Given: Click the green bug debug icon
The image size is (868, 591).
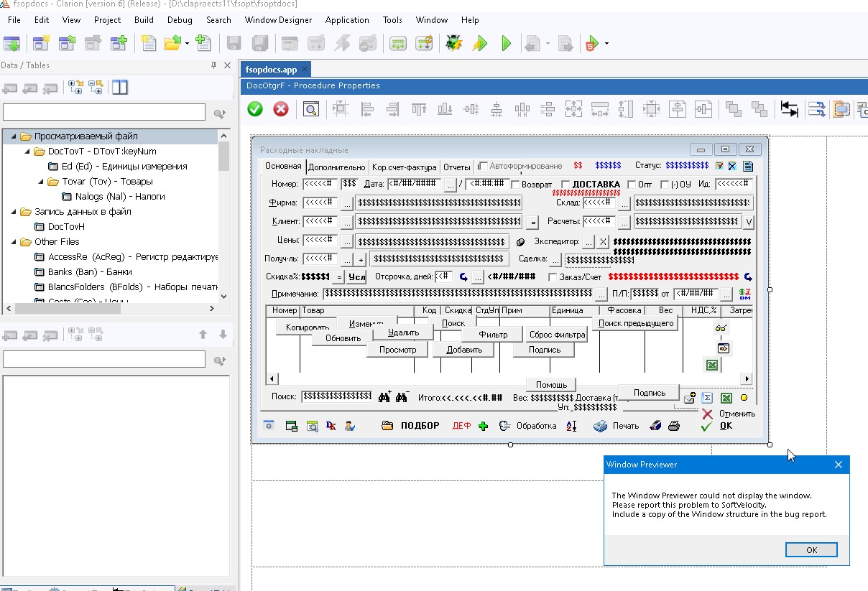Looking at the screenshot, I should pyautogui.click(x=453, y=44).
